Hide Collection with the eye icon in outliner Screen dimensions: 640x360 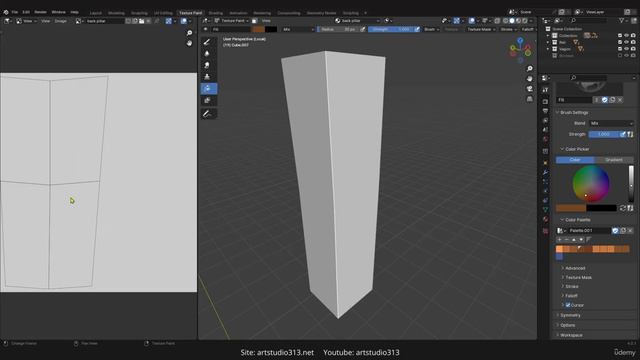[627, 36]
